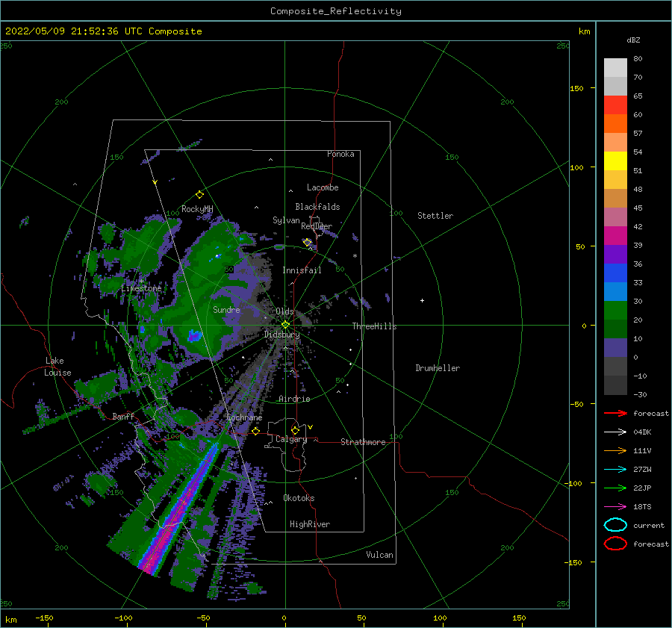Screen dimensions: 672x628
Task: Click the Composite_Reflectivity title
Action: click(x=336, y=11)
